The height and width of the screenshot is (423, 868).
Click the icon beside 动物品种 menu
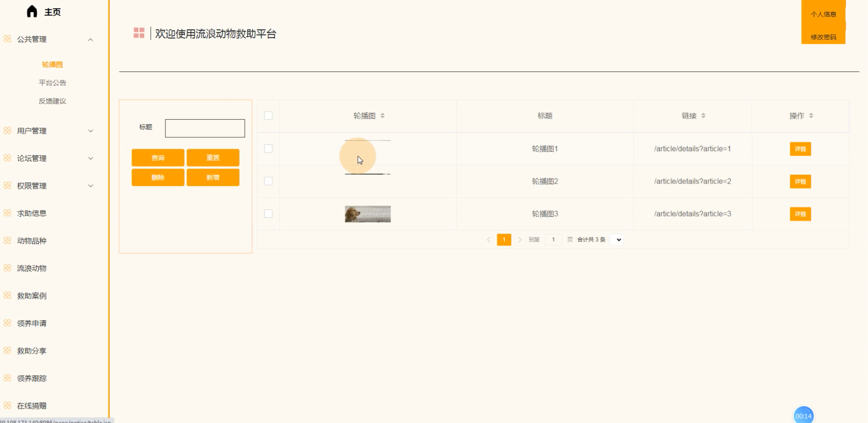coord(8,241)
